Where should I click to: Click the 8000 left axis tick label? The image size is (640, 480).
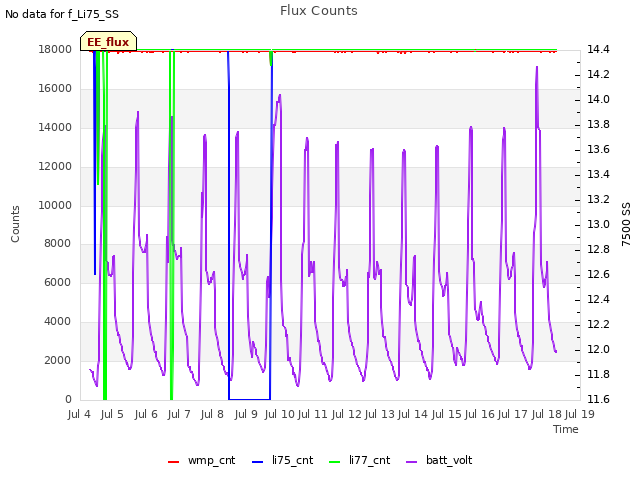click(x=58, y=244)
